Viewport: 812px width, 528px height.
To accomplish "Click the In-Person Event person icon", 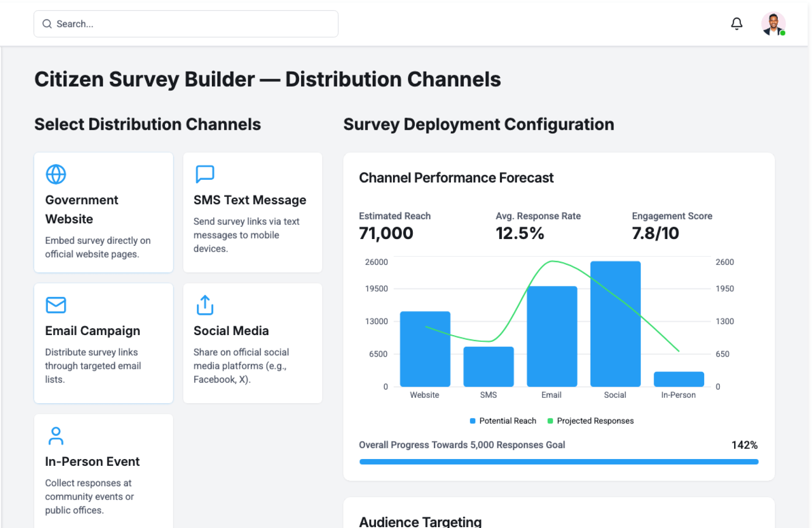I will pos(56,436).
